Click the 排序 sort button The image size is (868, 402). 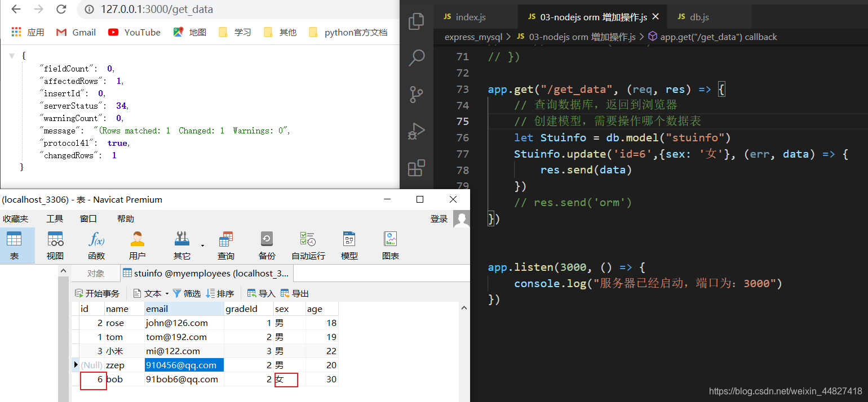point(220,293)
